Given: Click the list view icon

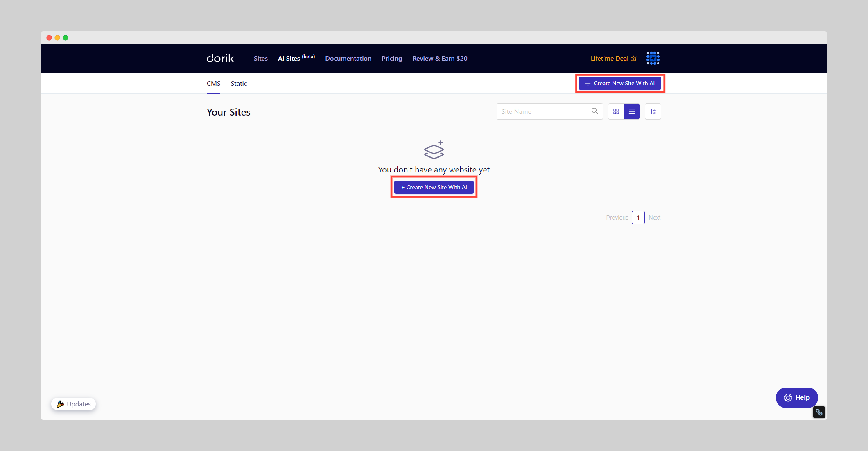Looking at the screenshot, I should 631,111.
